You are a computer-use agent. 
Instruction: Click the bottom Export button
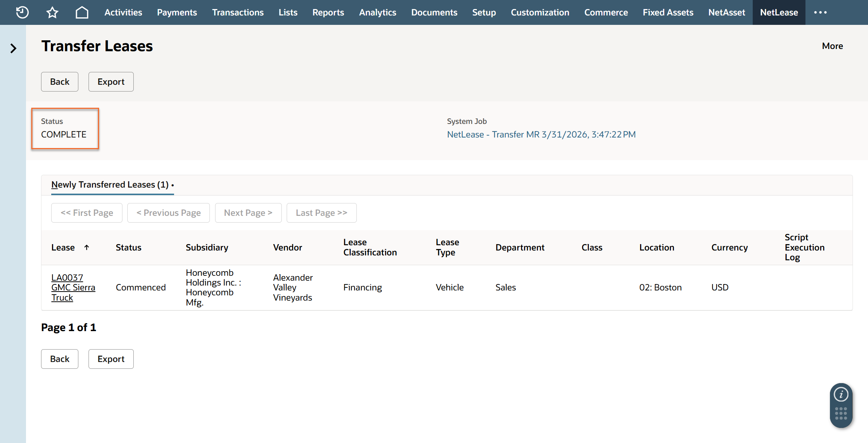coord(111,359)
